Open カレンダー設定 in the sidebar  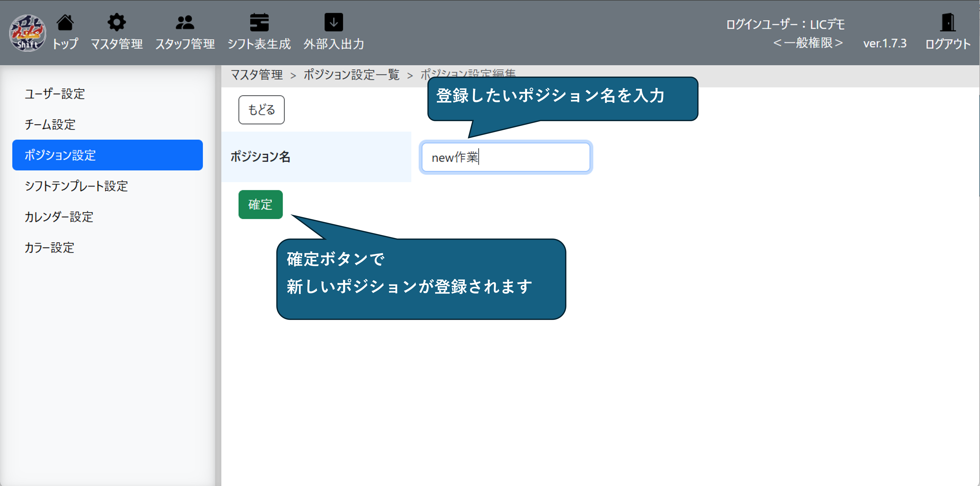pos(59,217)
